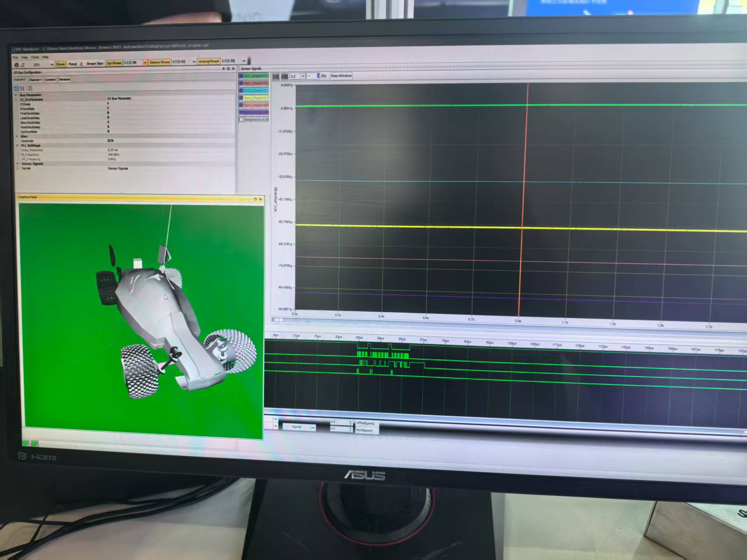Close the SPI Bus Configuration panel

(x=233, y=68)
